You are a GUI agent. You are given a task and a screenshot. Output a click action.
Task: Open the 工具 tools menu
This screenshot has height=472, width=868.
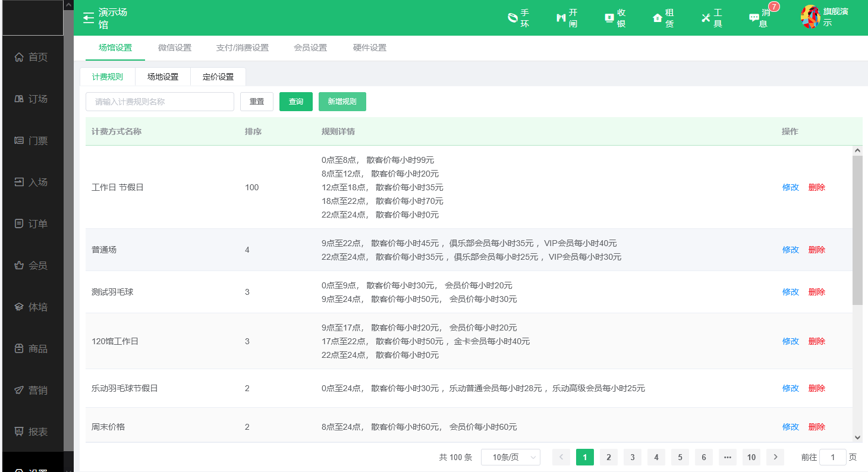tap(710, 17)
